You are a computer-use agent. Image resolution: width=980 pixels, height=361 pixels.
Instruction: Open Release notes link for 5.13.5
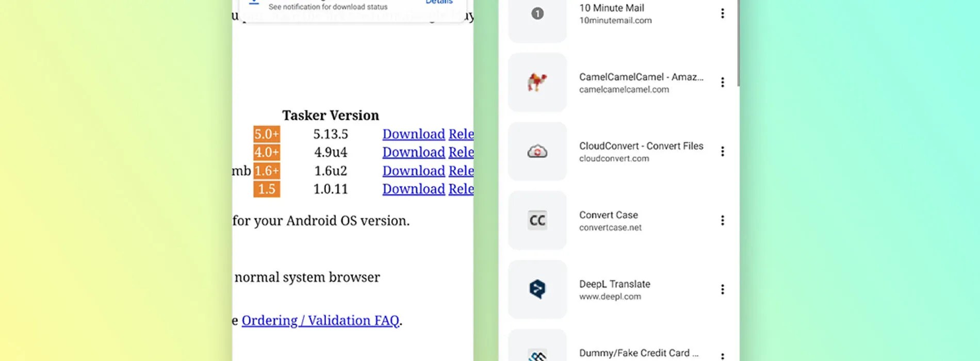click(461, 134)
